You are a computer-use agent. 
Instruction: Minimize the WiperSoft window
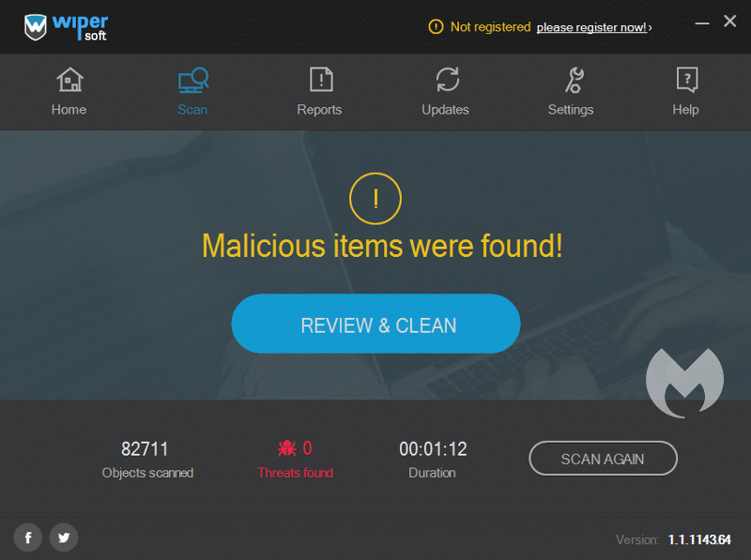[702, 23]
